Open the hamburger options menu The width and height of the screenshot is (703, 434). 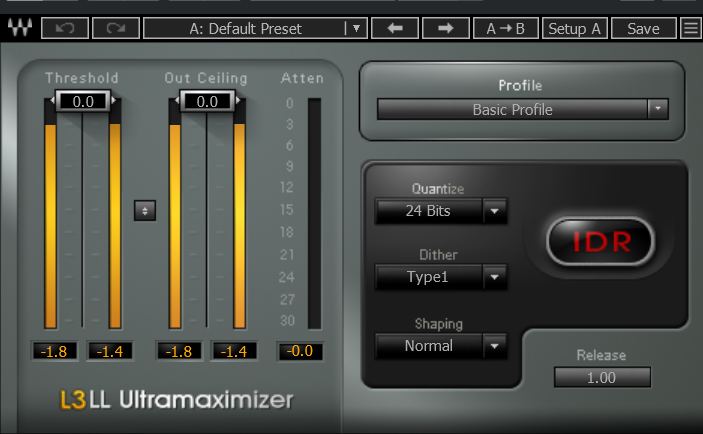pos(691,28)
